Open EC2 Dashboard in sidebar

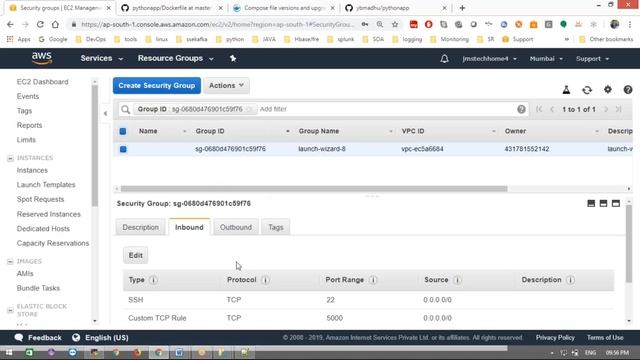pos(42,82)
